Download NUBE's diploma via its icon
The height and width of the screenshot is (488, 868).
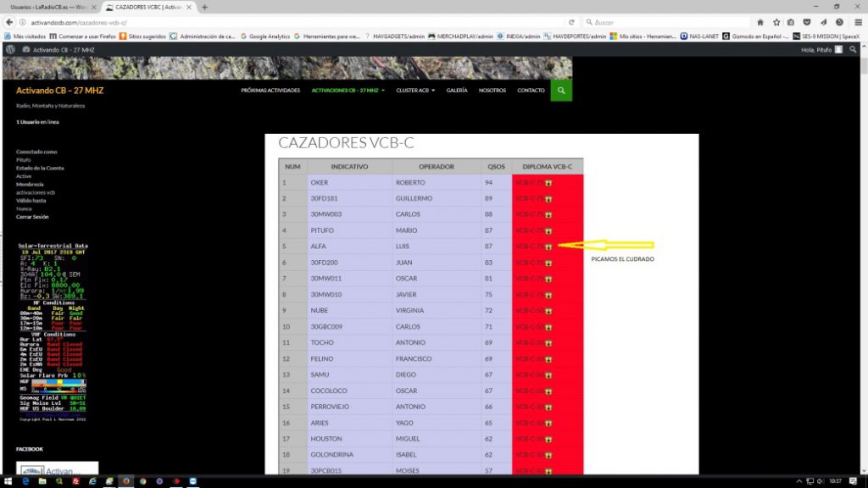[x=548, y=311]
